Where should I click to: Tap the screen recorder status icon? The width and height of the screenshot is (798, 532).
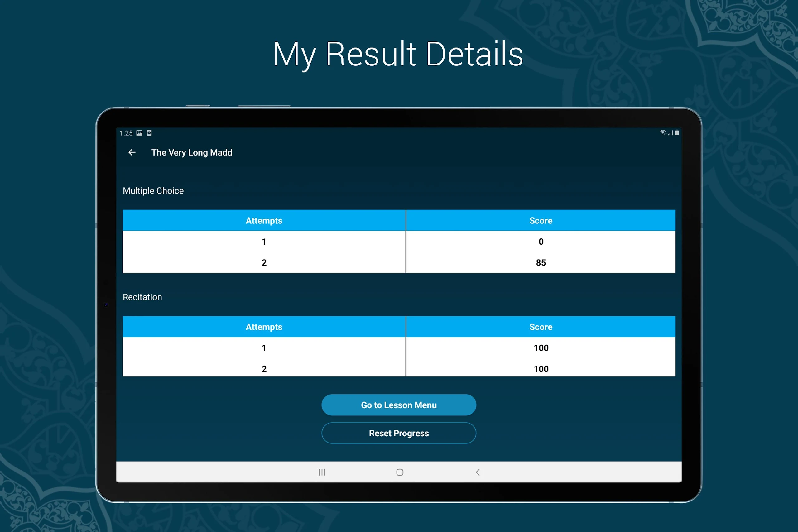click(149, 133)
